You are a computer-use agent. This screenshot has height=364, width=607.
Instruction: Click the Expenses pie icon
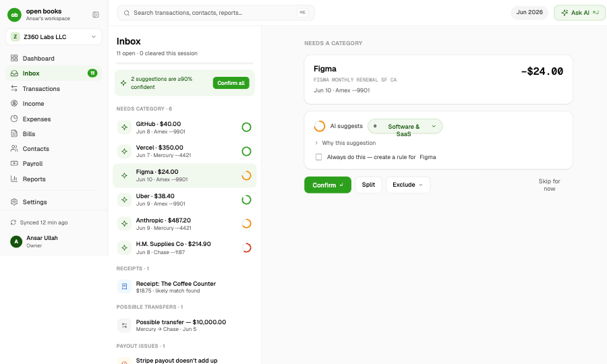pyautogui.click(x=14, y=119)
